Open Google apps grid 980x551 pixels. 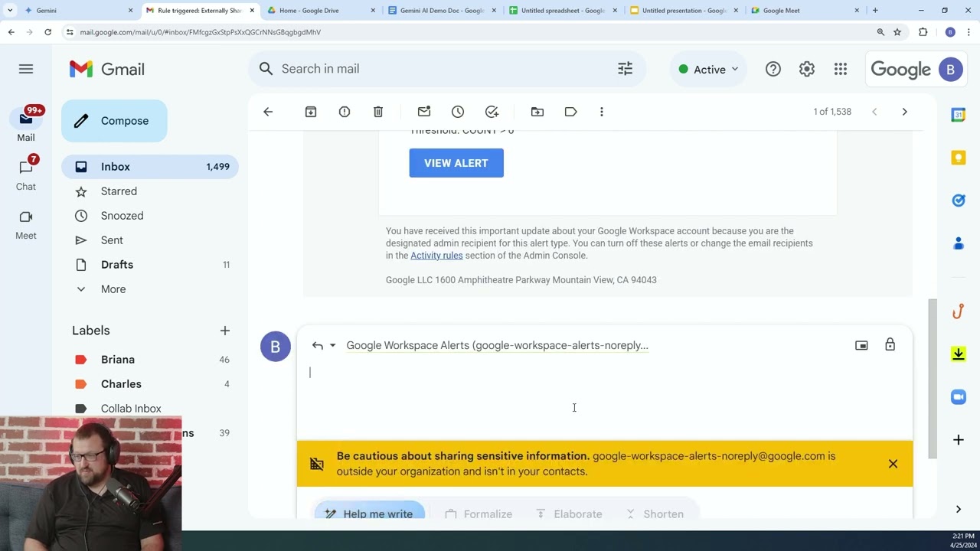tap(841, 69)
